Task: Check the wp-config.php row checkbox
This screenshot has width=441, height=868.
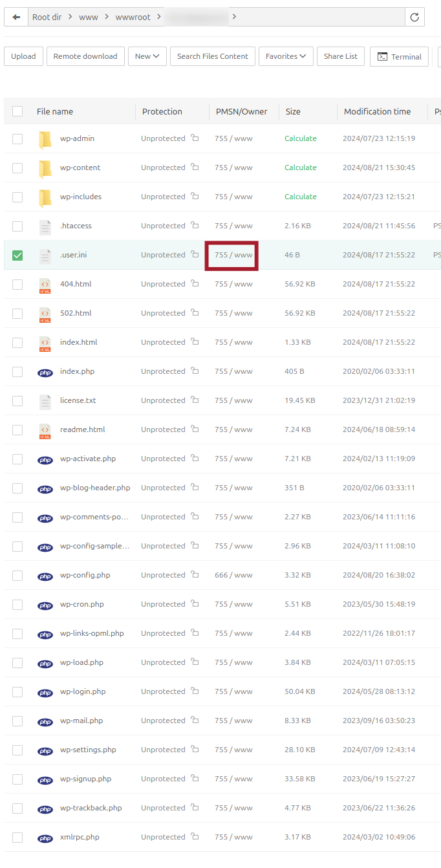Action: click(x=17, y=576)
